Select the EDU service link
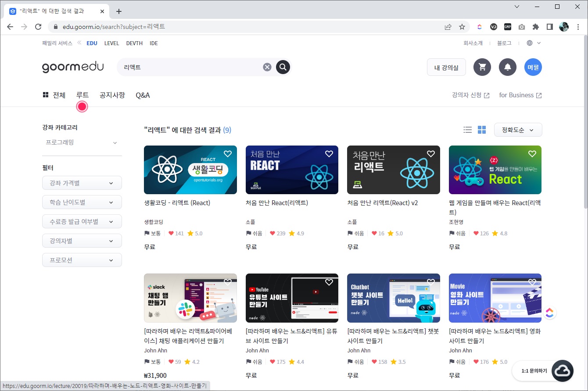The image size is (588, 391). 92,43
